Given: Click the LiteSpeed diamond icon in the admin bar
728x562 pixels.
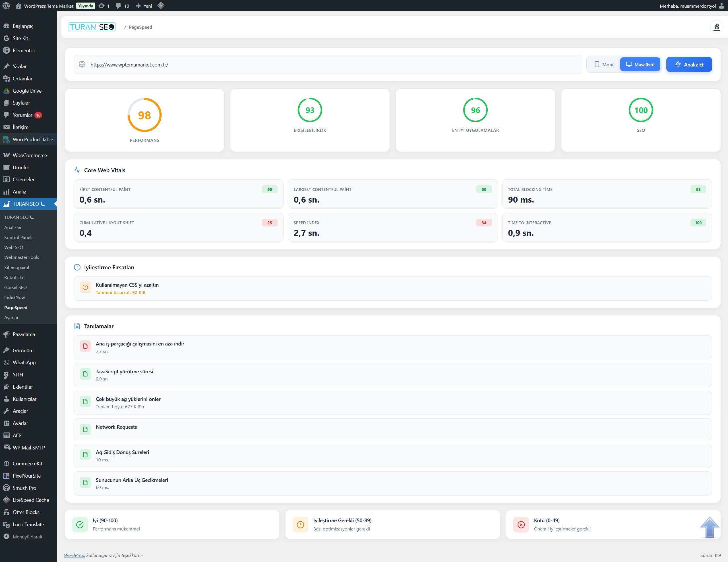Looking at the screenshot, I should 161,6.
